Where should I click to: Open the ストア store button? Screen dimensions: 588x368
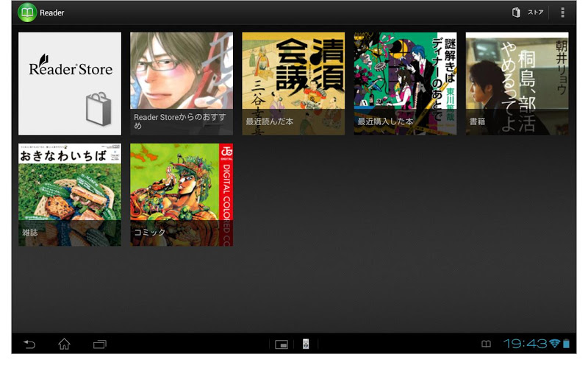coord(528,13)
